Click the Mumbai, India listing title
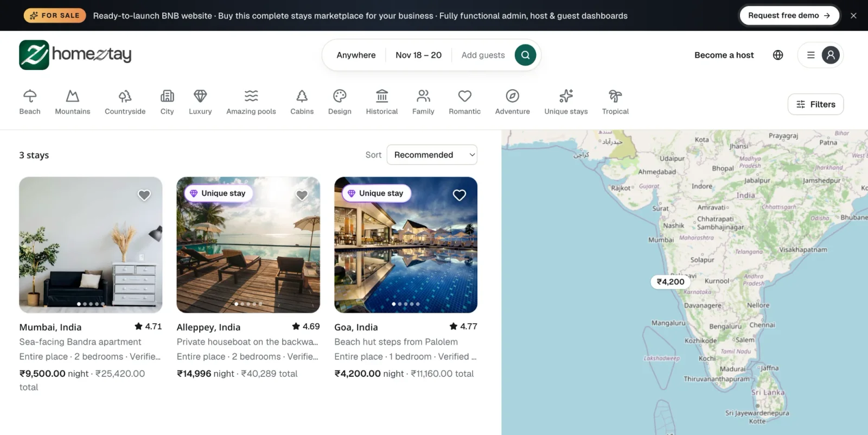868x435 pixels. [50, 327]
